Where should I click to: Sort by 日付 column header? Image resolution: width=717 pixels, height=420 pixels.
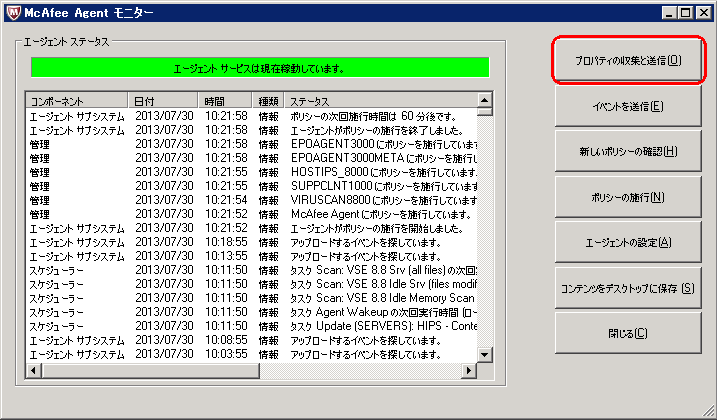(x=163, y=101)
